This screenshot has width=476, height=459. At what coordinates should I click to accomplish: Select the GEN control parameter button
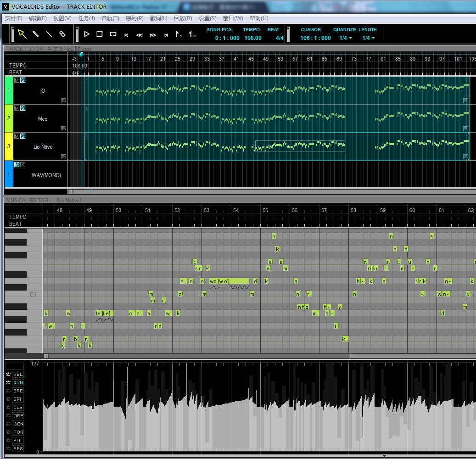(x=18, y=424)
